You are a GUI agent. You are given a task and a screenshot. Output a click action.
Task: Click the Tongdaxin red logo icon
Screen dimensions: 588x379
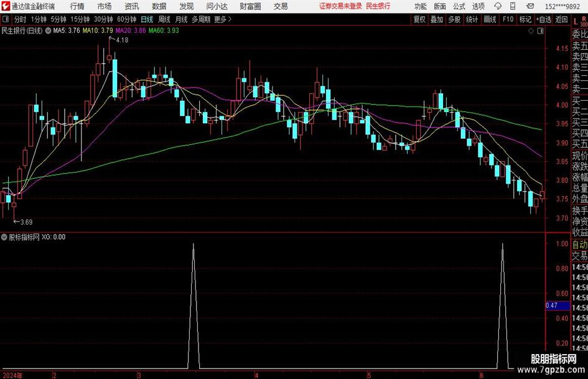pyautogui.click(x=5, y=6)
